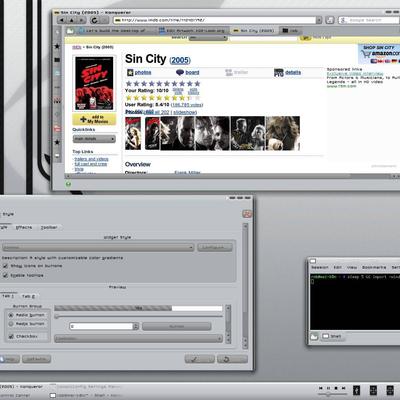Click the style dialog main scrollbar
Viewport: 400px width, 400px height.
tap(246, 286)
